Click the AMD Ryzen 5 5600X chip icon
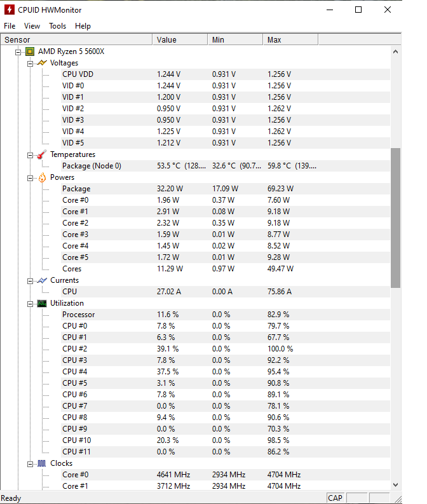 tap(30, 51)
